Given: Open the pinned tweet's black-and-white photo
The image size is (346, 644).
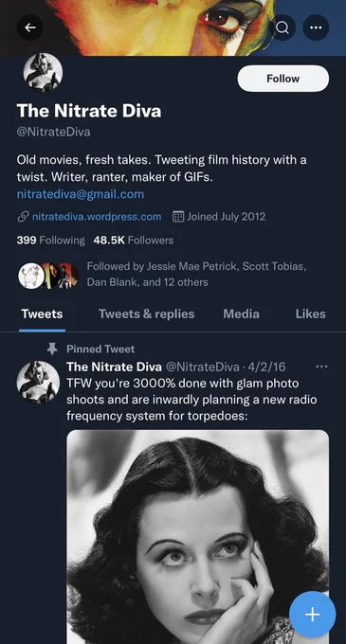Looking at the screenshot, I should tap(198, 537).
